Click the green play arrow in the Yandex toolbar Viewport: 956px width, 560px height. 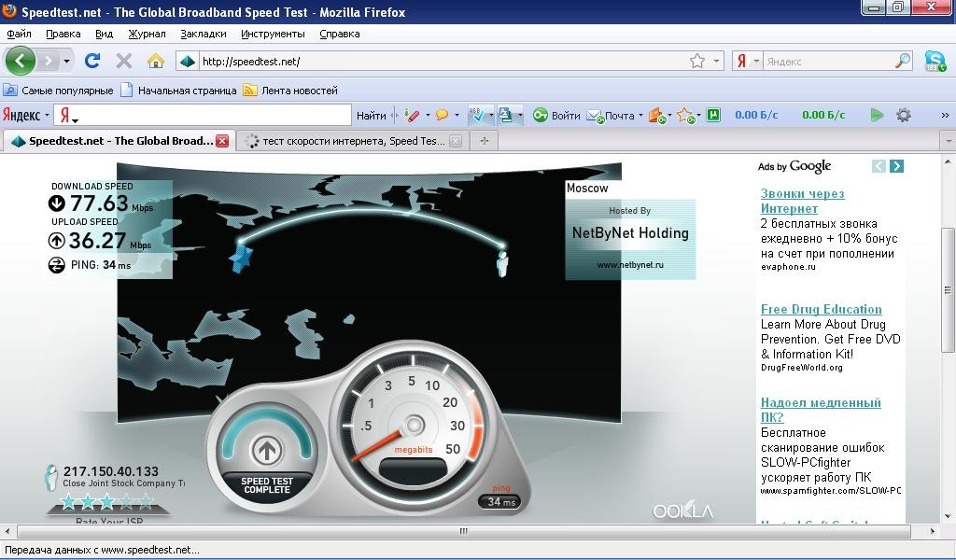877,116
